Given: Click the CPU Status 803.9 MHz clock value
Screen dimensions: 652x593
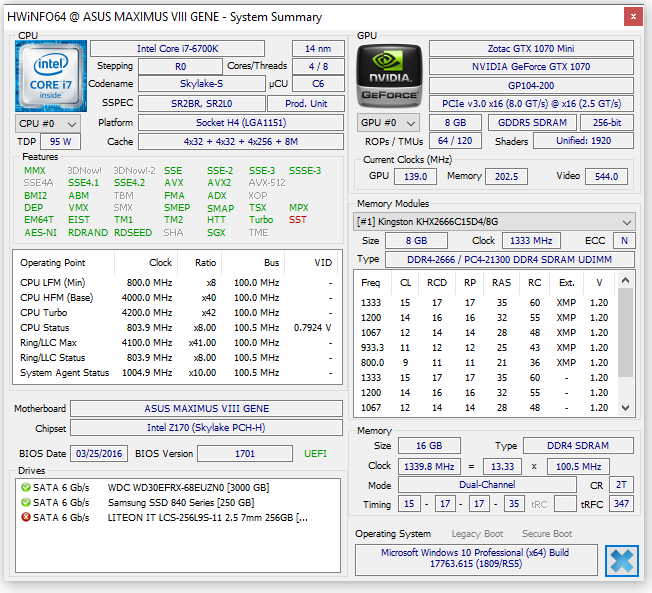Looking at the screenshot, I should click(x=149, y=328).
